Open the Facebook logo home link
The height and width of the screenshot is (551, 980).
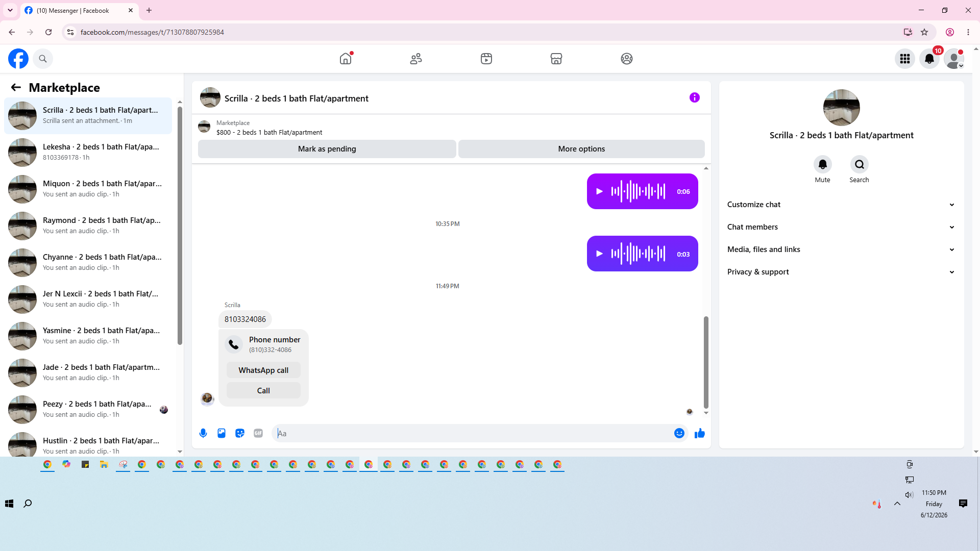(x=18, y=59)
